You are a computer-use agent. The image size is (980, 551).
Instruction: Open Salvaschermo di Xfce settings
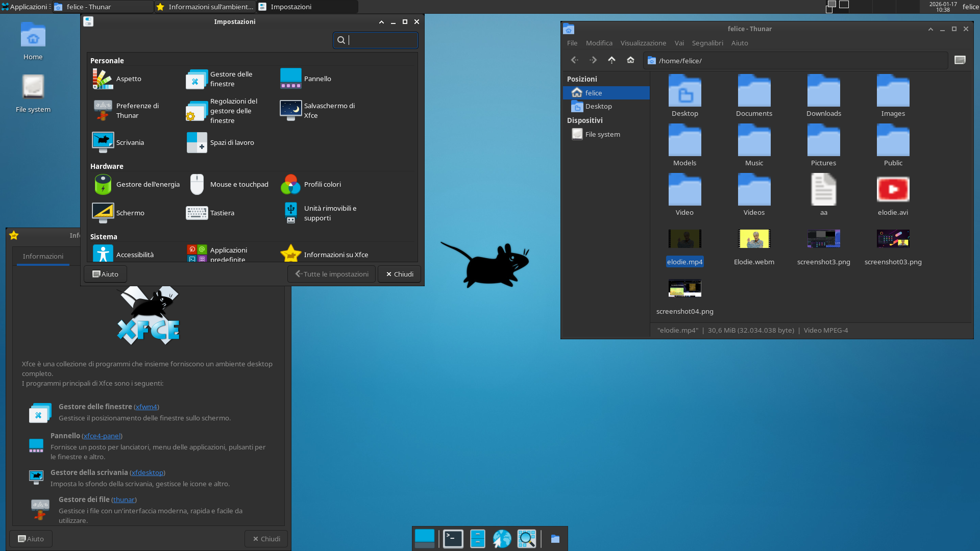[317, 111]
